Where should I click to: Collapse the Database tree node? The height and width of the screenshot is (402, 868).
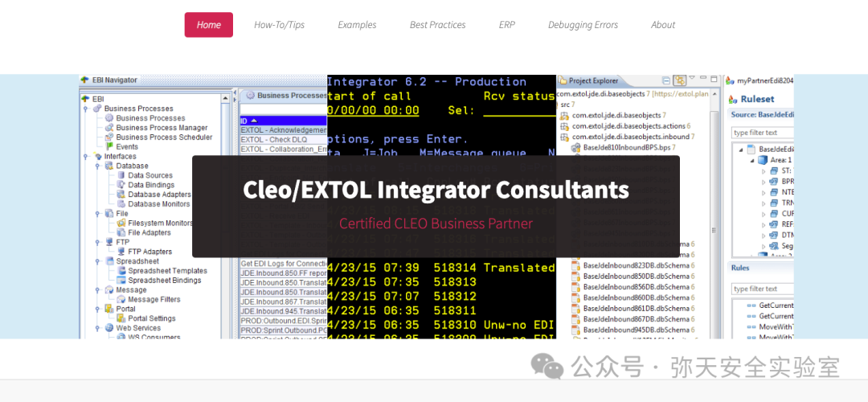(x=97, y=166)
